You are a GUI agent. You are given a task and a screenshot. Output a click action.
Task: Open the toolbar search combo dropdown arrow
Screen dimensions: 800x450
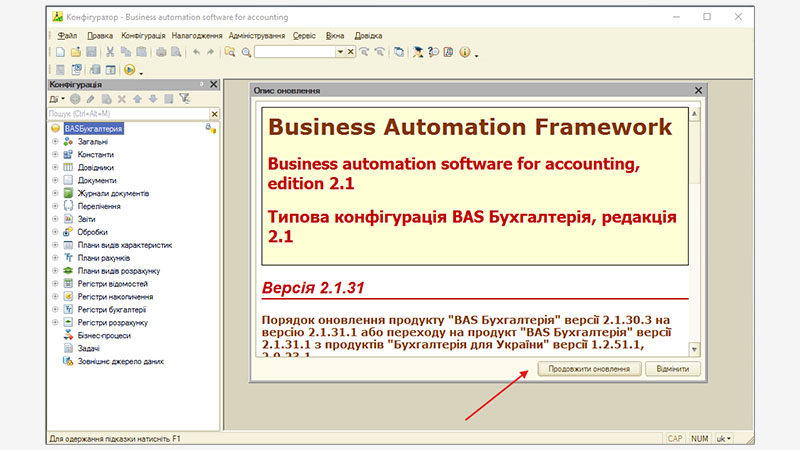click(x=340, y=51)
